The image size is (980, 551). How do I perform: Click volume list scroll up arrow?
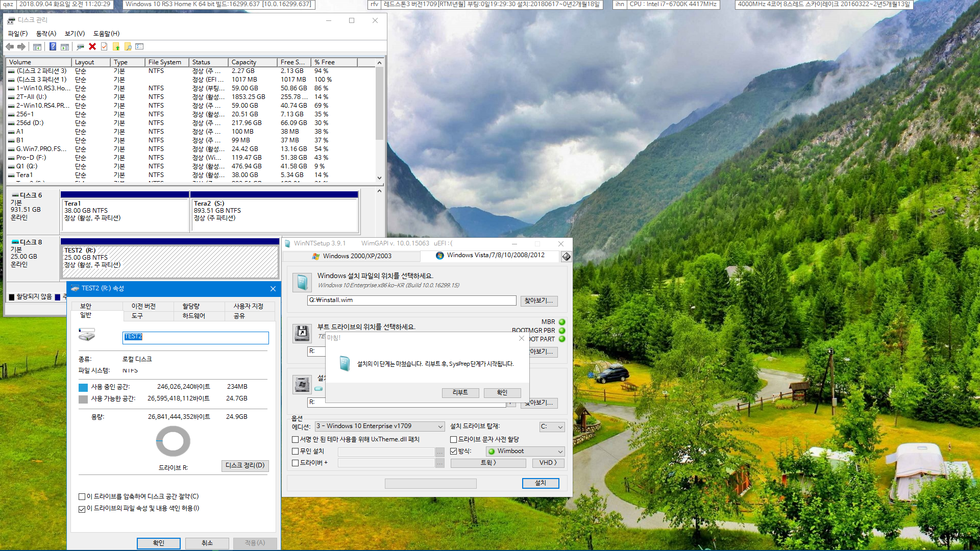click(x=379, y=63)
